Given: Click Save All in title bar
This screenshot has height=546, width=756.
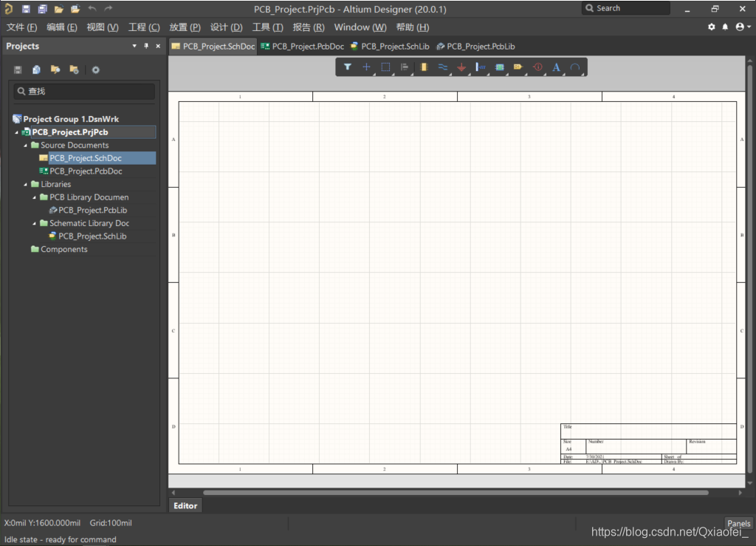Looking at the screenshot, I should click(x=42, y=9).
